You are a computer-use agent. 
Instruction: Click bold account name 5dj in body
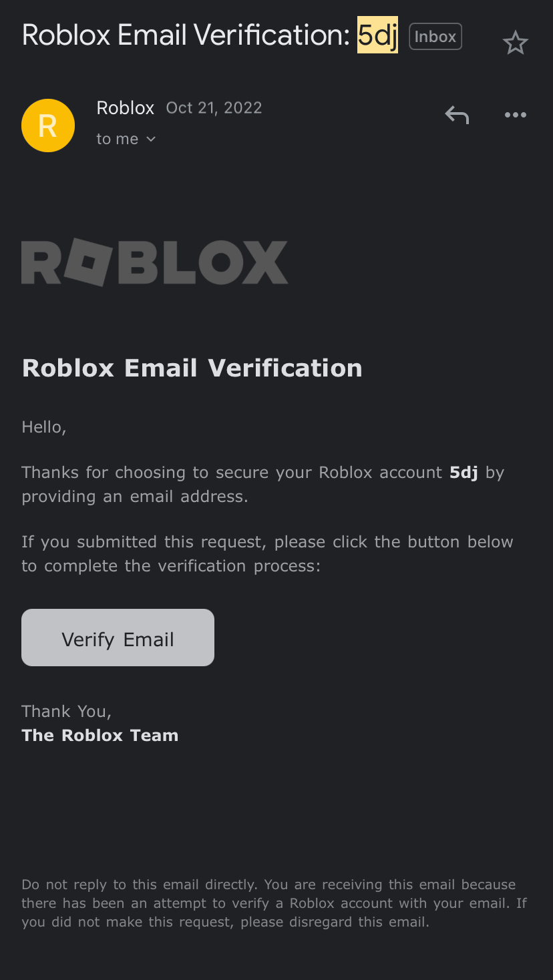(464, 473)
